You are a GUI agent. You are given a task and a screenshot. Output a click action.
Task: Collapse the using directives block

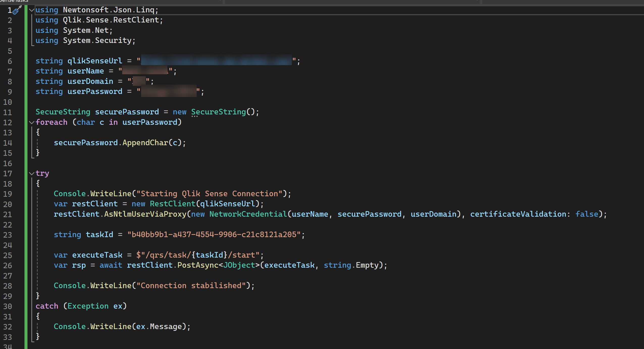pyautogui.click(x=32, y=10)
